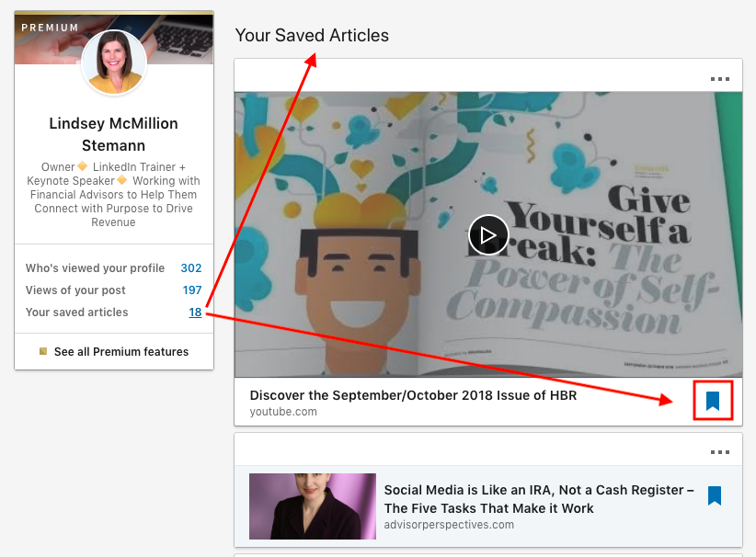Click the woman thumbnail on Social Media article
The width and height of the screenshot is (756, 557).
click(x=313, y=506)
